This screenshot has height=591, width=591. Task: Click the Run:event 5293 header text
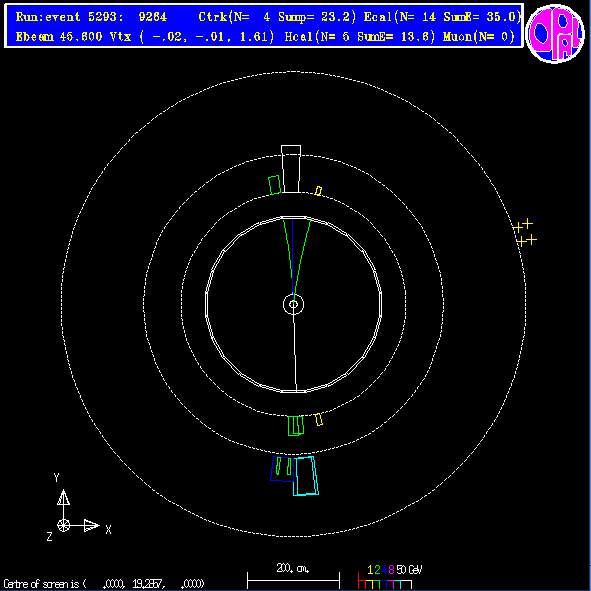tap(91, 17)
